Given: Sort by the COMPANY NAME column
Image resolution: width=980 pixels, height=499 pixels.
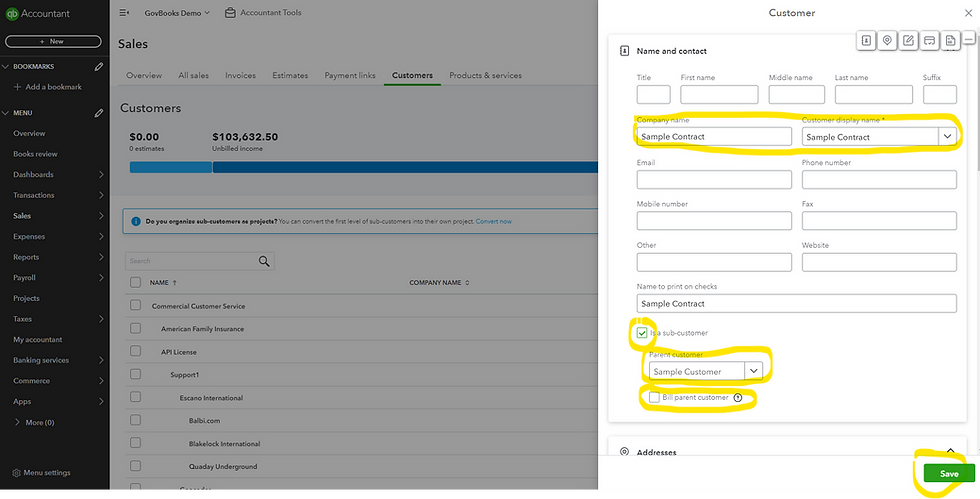Looking at the screenshot, I should pyautogui.click(x=439, y=283).
